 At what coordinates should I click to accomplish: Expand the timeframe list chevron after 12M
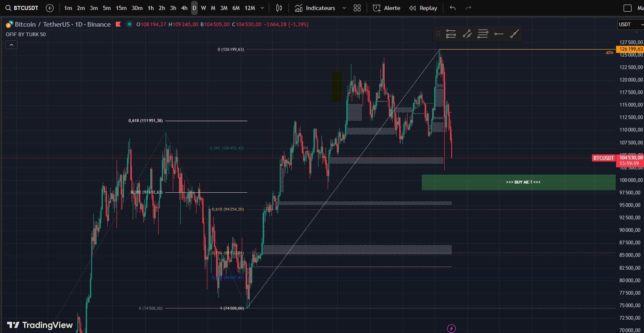(x=262, y=8)
